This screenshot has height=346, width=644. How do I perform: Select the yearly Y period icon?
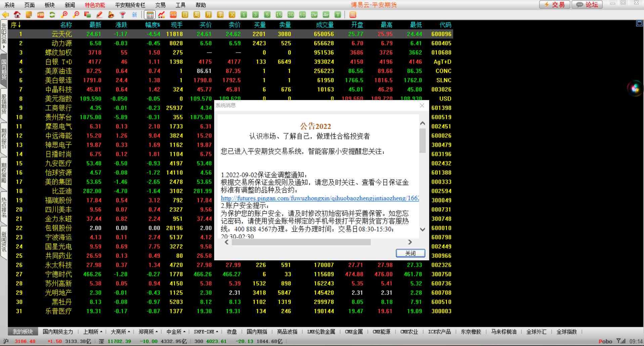click(338, 15)
